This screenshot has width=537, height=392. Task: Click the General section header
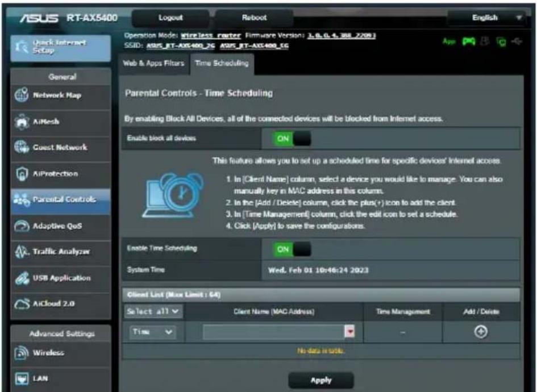(62, 77)
